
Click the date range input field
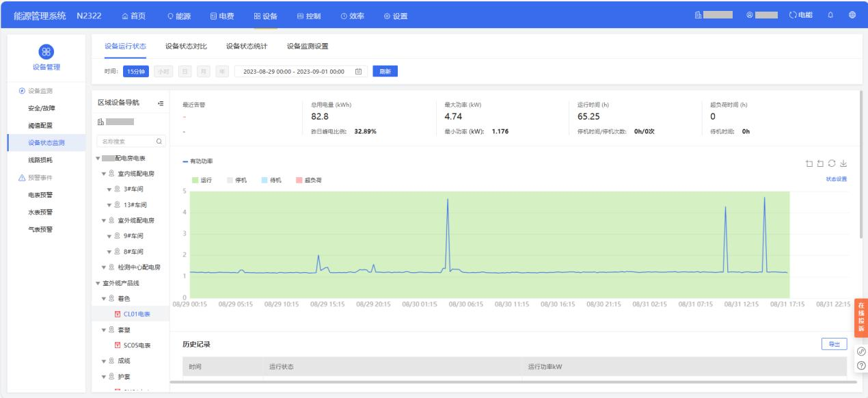[301, 71]
